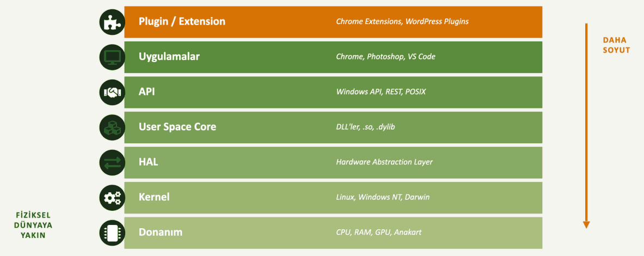Select the HAL layer label
The width and height of the screenshot is (644, 256).
click(x=148, y=162)
